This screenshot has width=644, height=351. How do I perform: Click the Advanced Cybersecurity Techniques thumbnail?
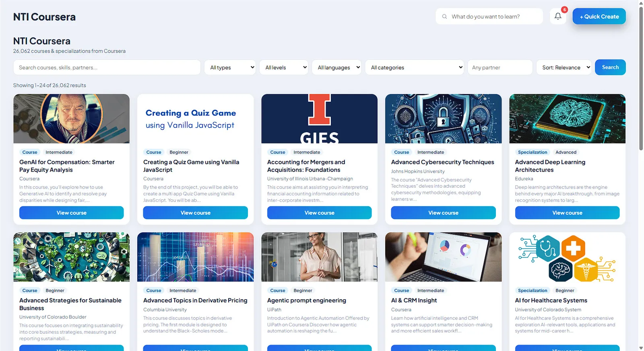[x=444, y=119]
